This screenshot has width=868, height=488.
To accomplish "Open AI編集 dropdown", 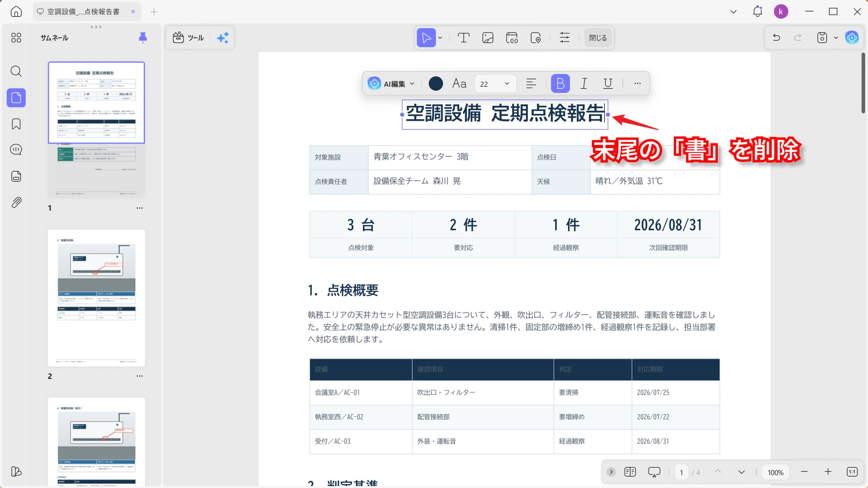I will [x=392, y=84].
